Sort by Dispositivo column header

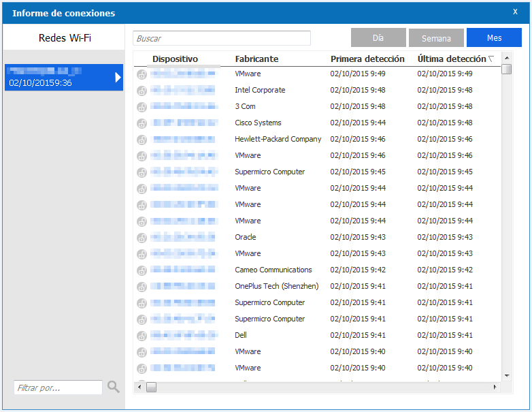(175, 59)
